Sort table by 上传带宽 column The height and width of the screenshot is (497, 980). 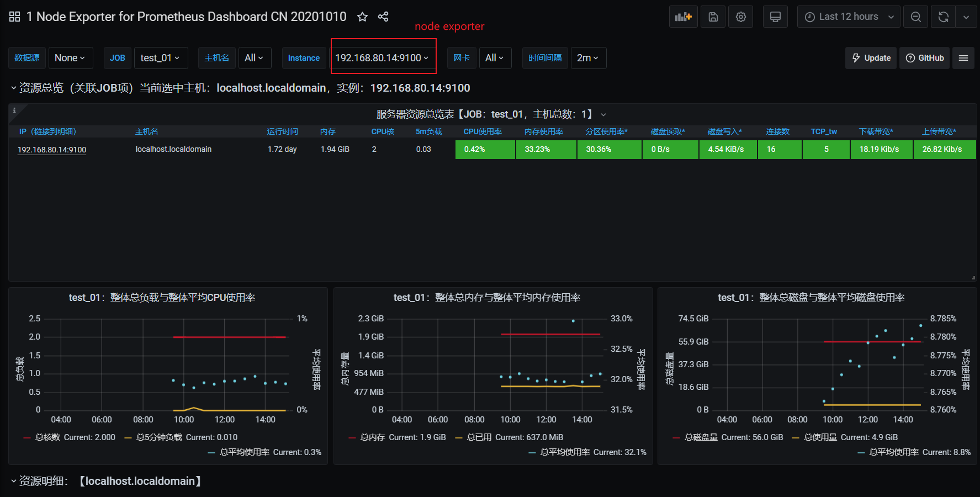(939, 131)
